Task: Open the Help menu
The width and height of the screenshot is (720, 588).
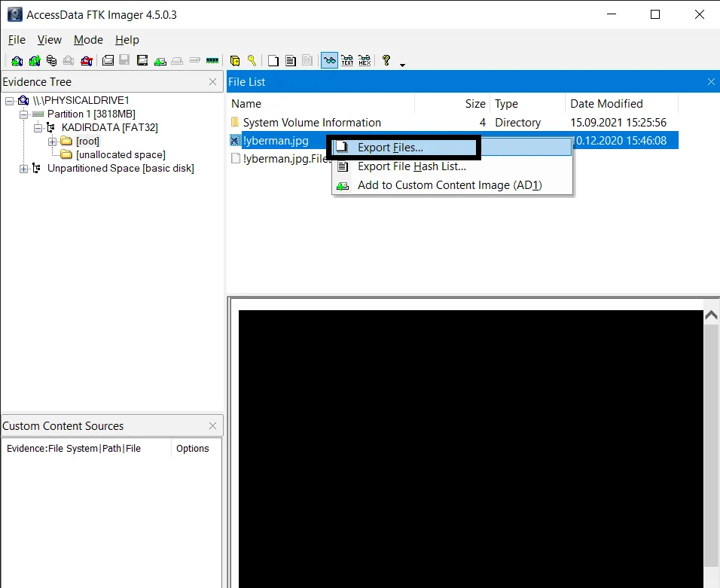Action: 127,40
